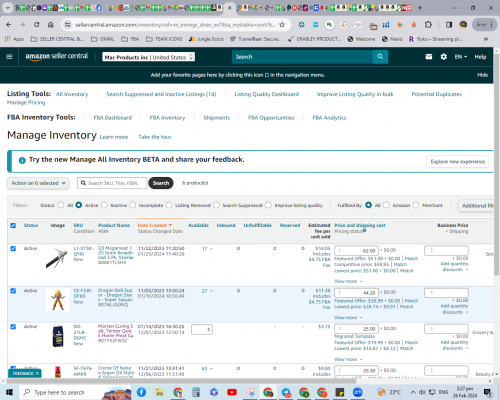The image size is (500, 400).
Task: Click the Explore new experience button
Action: [457, 162]
